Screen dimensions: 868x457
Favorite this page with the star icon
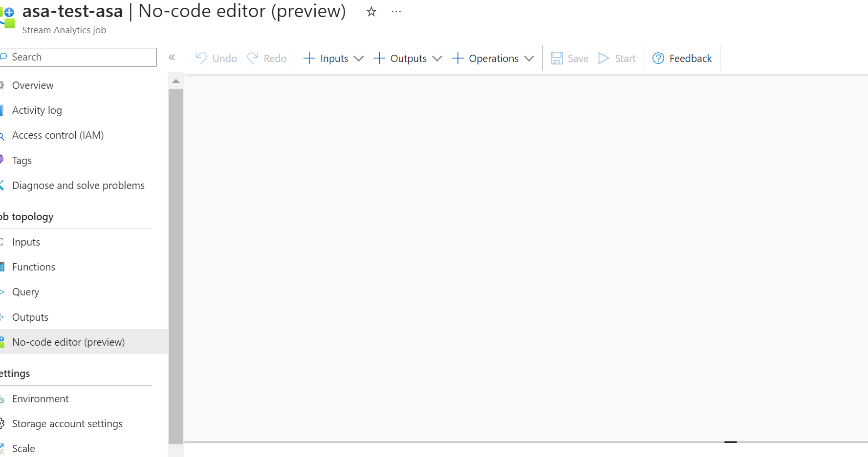(x=371, y=12)
